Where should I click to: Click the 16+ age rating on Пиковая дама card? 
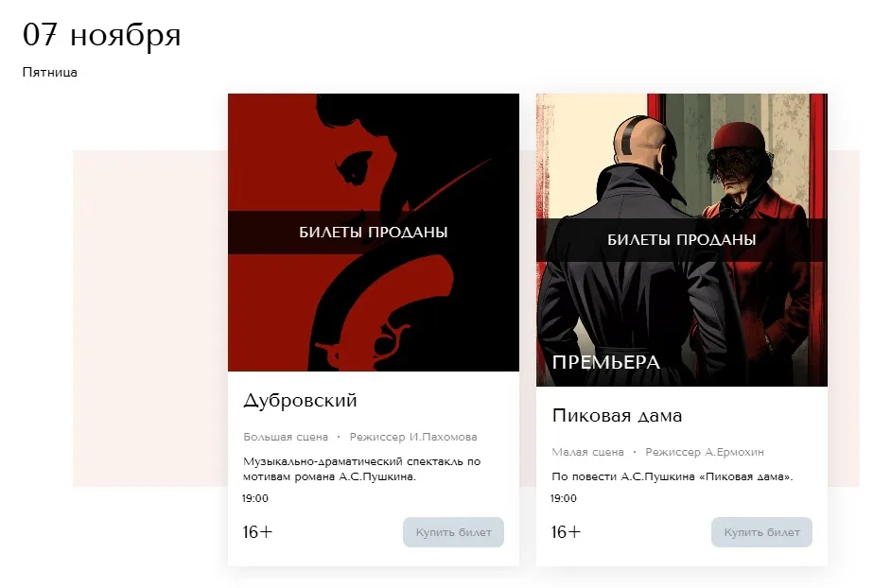[x=566, y=532]
